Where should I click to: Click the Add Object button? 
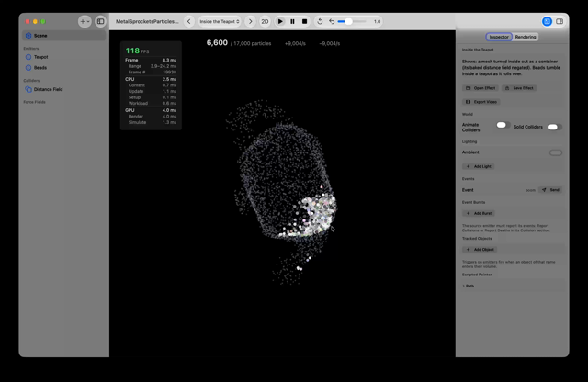(480, 250)
